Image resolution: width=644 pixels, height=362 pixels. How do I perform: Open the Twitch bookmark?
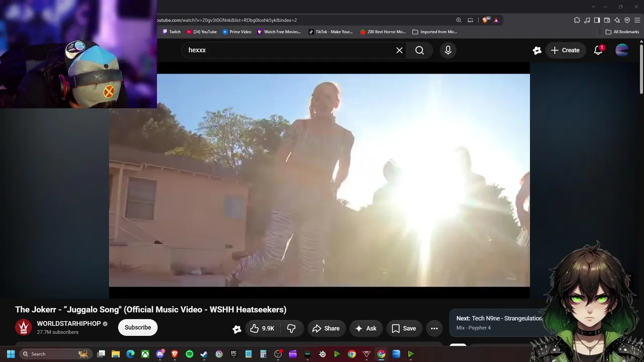(172, 32)
